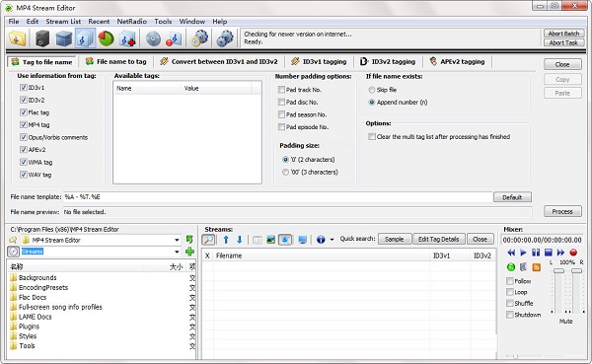Click the disc icon left of Streams field
592x364 pixels.
click(13, 252)
